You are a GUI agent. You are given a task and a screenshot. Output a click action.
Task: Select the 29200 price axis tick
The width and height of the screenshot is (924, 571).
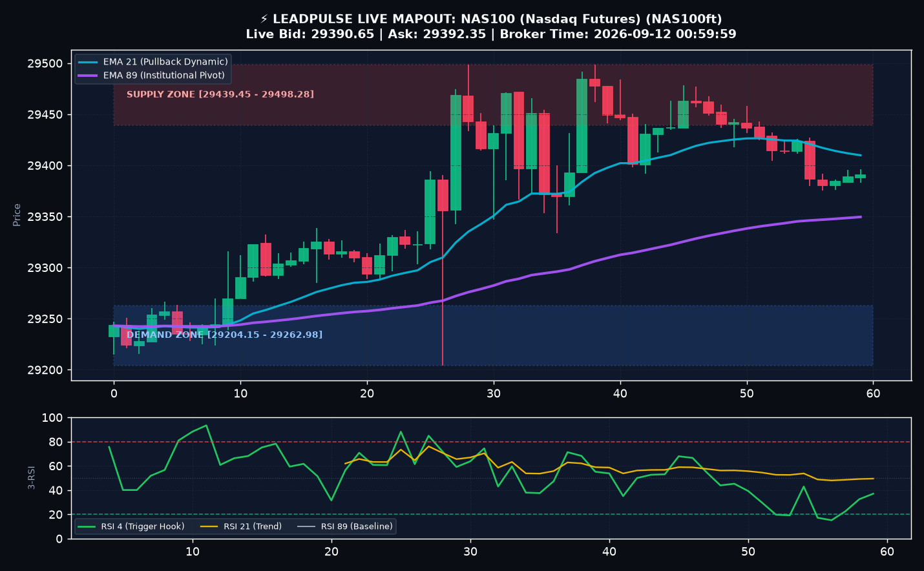coord(45,370)
